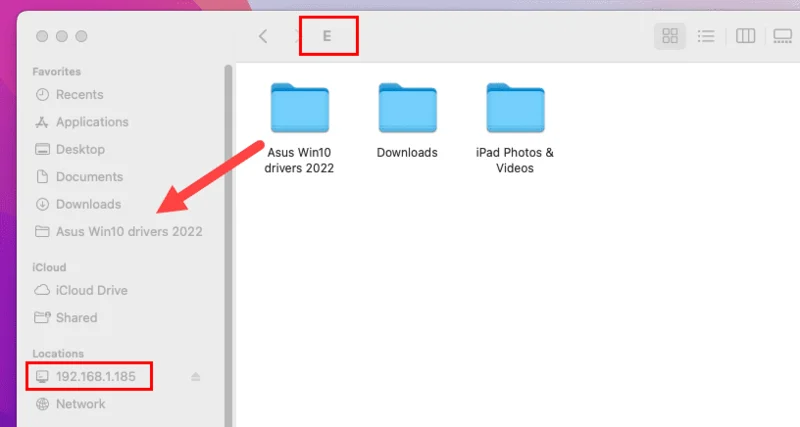Open Network in Locations
Image resolution: width=800 pixels, height=427 pixels.
point(80,404)
